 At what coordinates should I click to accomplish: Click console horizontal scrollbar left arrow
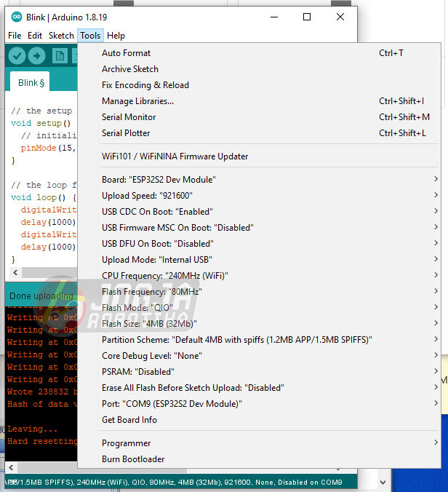pyautogui.click(x=12, y=467)
